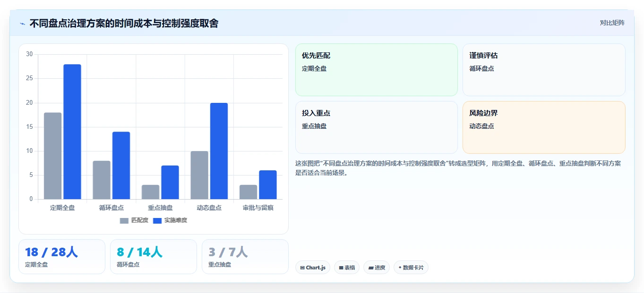Click the icon inside 表格 chip
644x293 pixels.
click(x=341, y=268)
